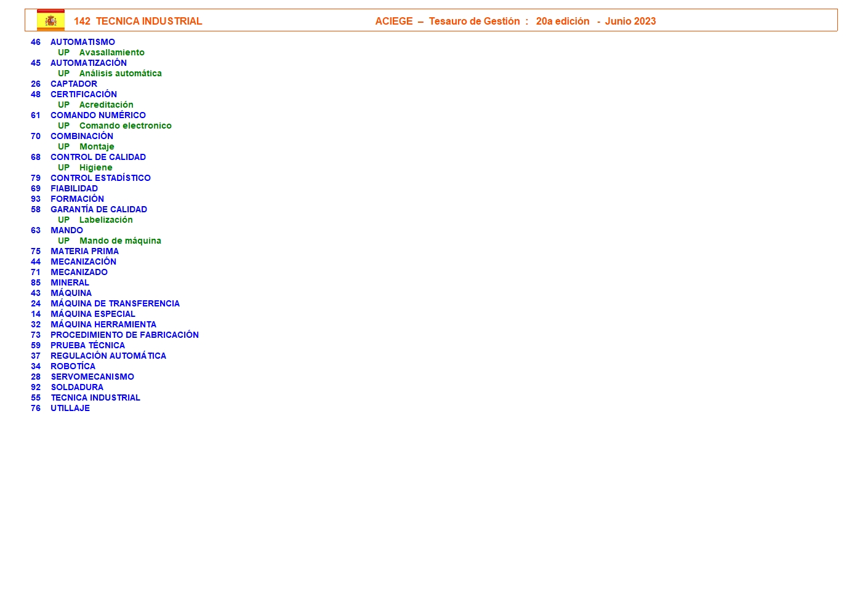Select the CONTROL DE CALIDAD term
Viewport: 868px width, 603px height.
[x=98, y=157]
